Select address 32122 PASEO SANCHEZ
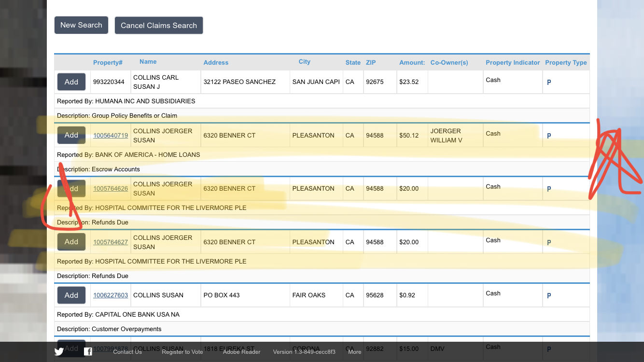This screenshot has width=644, height=362. pos(239,82)
